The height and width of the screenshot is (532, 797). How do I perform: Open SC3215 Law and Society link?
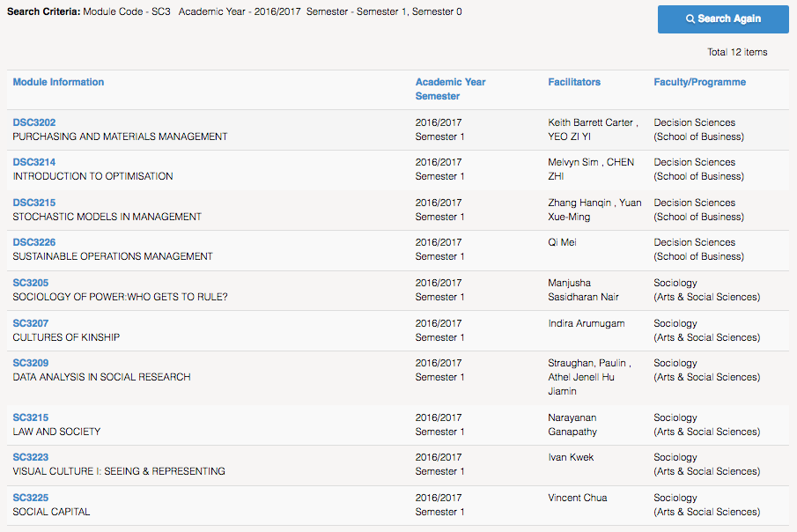point(31,417)
